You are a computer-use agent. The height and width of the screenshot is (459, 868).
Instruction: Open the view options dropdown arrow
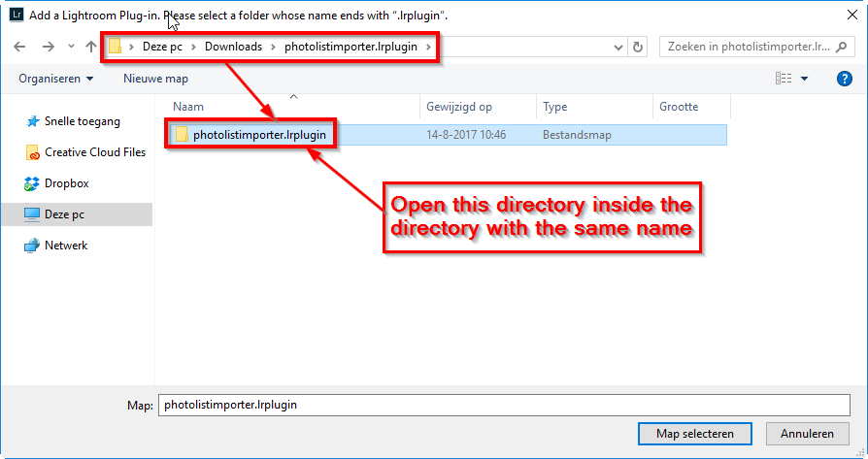[x=805, y=79]
